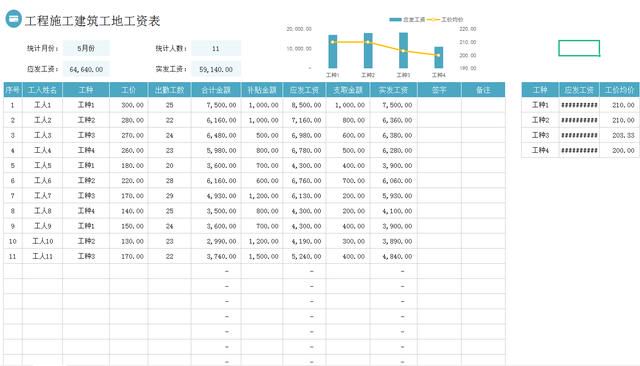Image resolution: width=640 pixels, height=366 pixels.
Task: Click the 203.33 average cell for 工种3
Action: 619,135
